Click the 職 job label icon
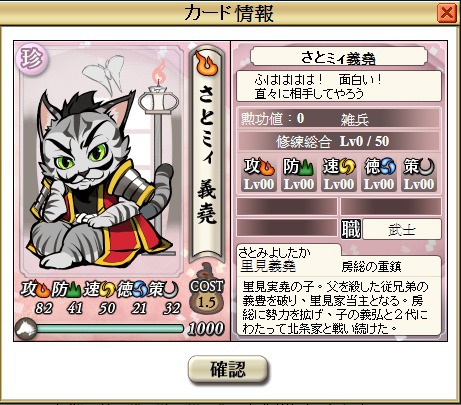The image size is (461, 405). 351,229
